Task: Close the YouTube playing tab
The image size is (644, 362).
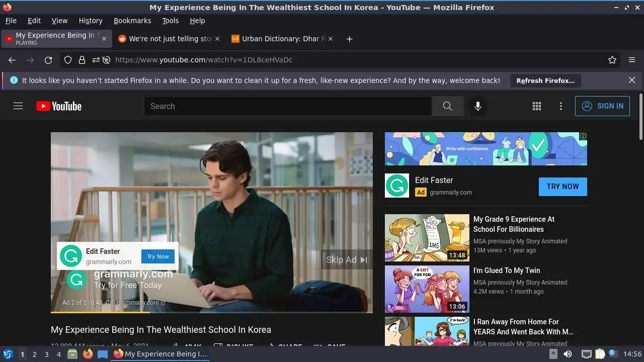Action: pyautogui.click(x=104, y=39)
